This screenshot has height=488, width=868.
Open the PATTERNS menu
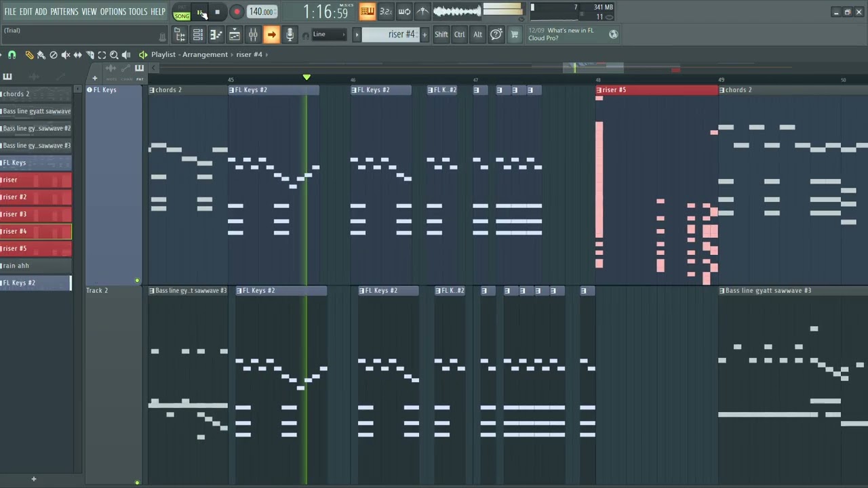64,12
